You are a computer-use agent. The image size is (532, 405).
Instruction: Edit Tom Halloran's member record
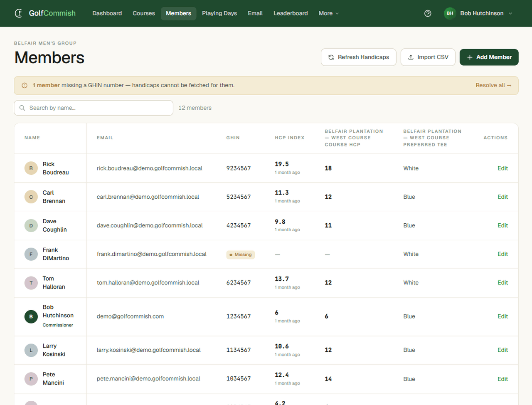click(x=503, y=283)
